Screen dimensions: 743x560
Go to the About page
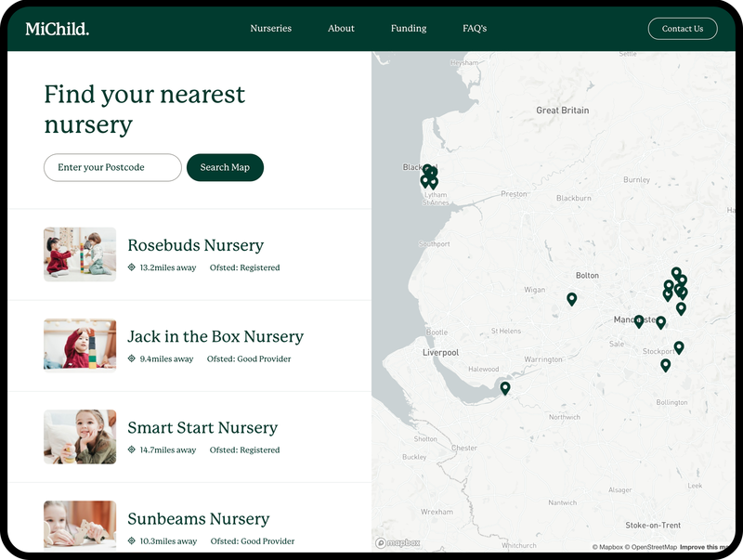[341, 29]
